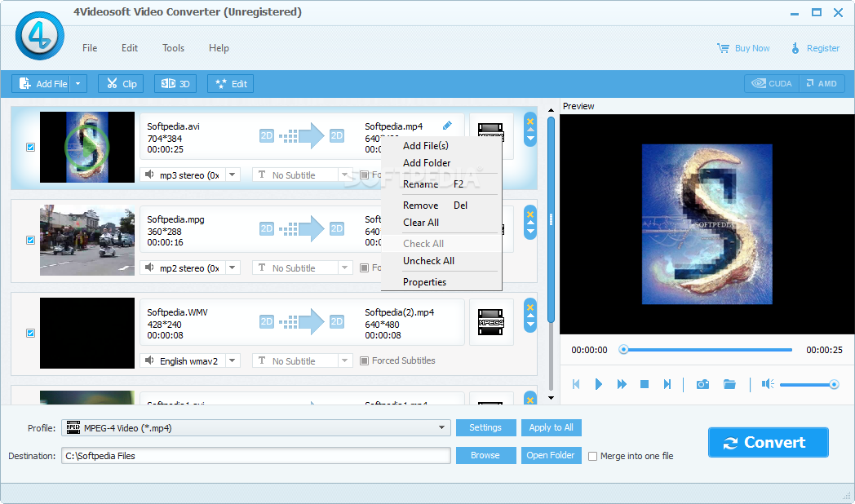Skip to previous in the preview

[x=576, y=384]
